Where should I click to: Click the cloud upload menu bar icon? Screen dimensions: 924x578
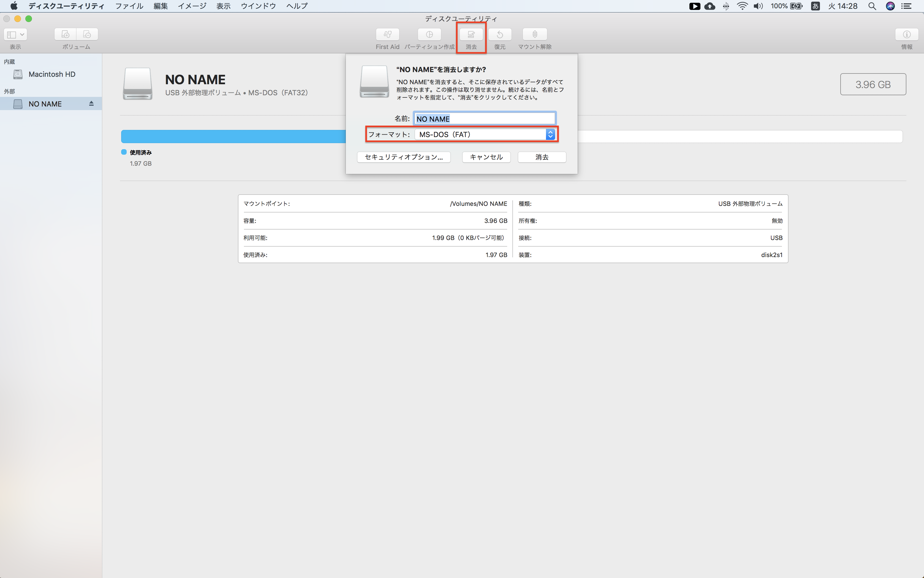click(710, 6)
